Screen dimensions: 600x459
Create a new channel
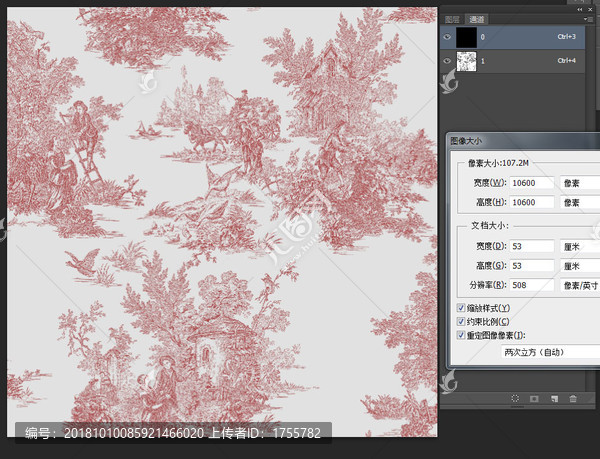(554, 399)
